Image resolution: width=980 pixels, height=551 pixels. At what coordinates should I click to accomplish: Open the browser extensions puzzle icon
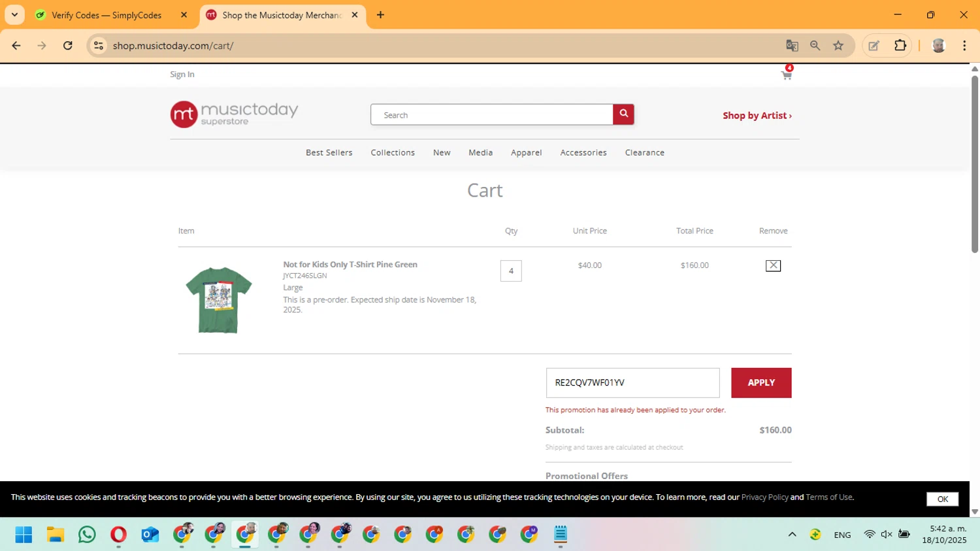coord(900,46)
